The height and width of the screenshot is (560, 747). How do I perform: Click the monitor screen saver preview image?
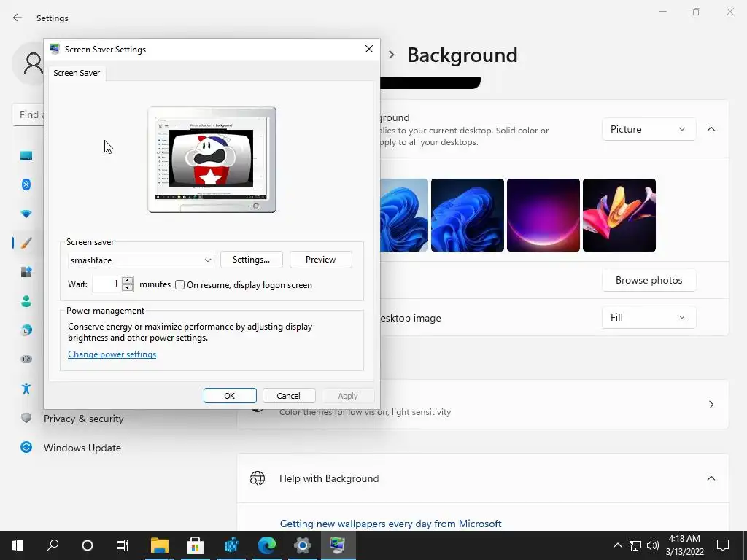point(212,160)
